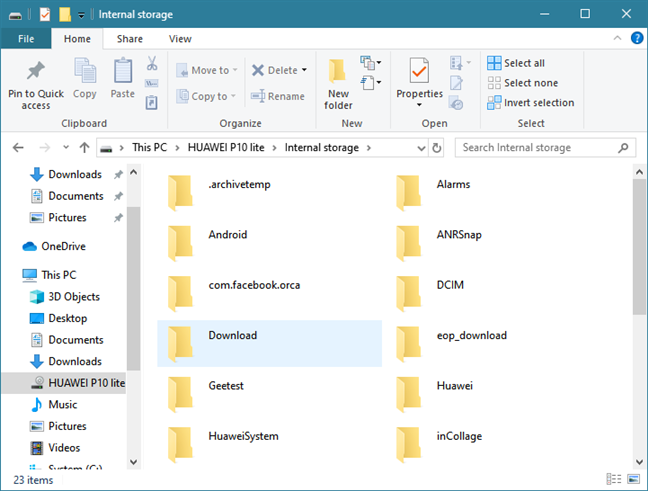Image resolution: width=648 pixels, height=491 pixels.
Task: Switch to the Home tab
Action: coord(77,39)
